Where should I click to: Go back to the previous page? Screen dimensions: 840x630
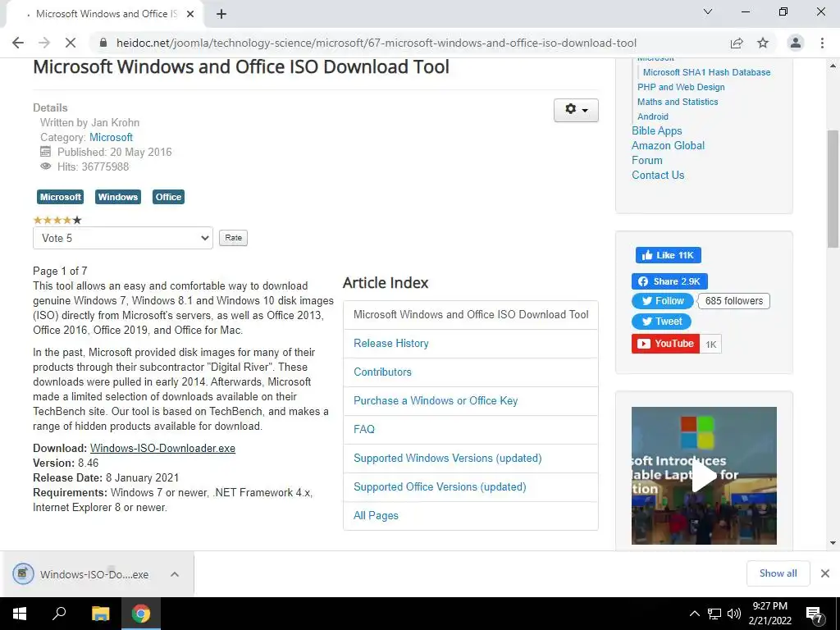coord(18,43)
